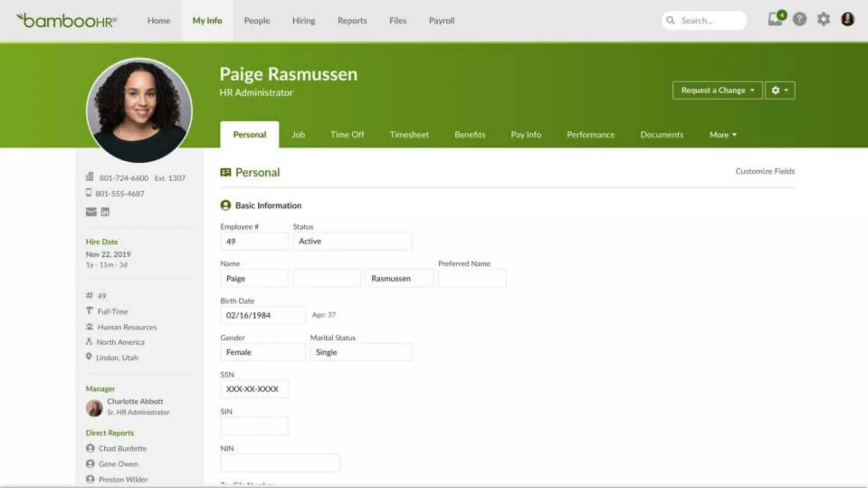
Task: Go to People in top navigation
Action: pos(256,20)
